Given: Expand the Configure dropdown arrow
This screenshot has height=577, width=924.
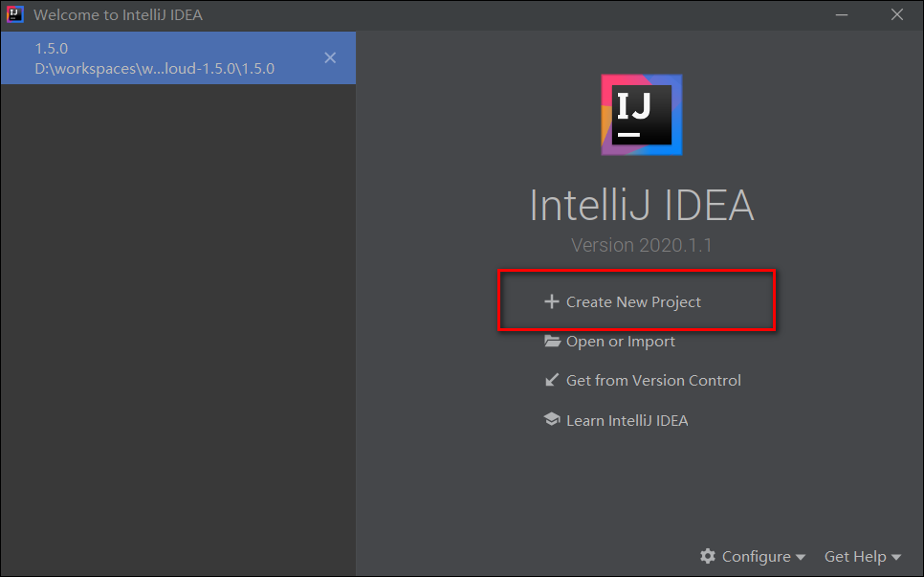Looking at the screenshot, I should (801, 557).
